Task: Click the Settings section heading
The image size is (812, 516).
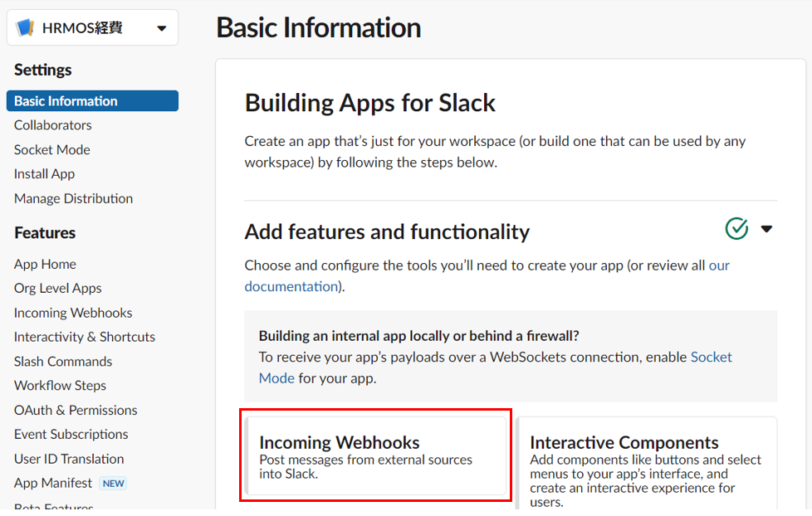Action: [43, 70]
